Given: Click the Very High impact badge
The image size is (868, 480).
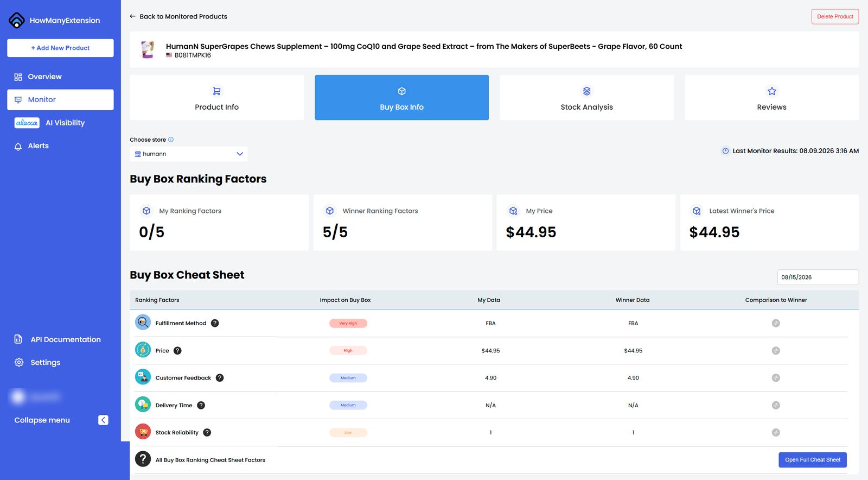Looking at the screenshot, I should pos(348,323).
